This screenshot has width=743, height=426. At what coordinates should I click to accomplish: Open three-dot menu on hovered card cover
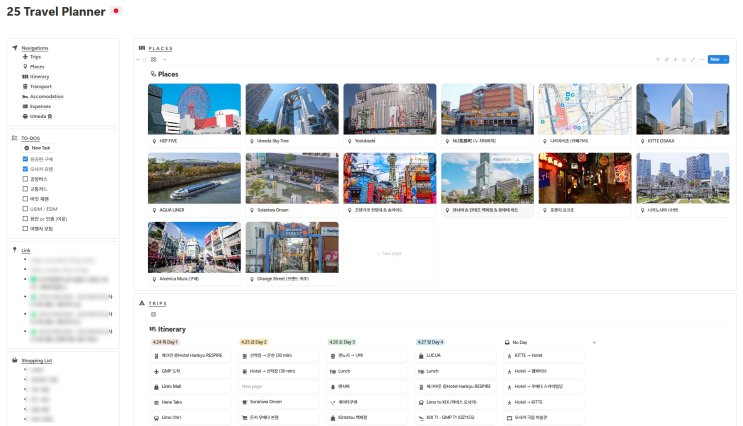pyautogui.click(x=527, y=160)
